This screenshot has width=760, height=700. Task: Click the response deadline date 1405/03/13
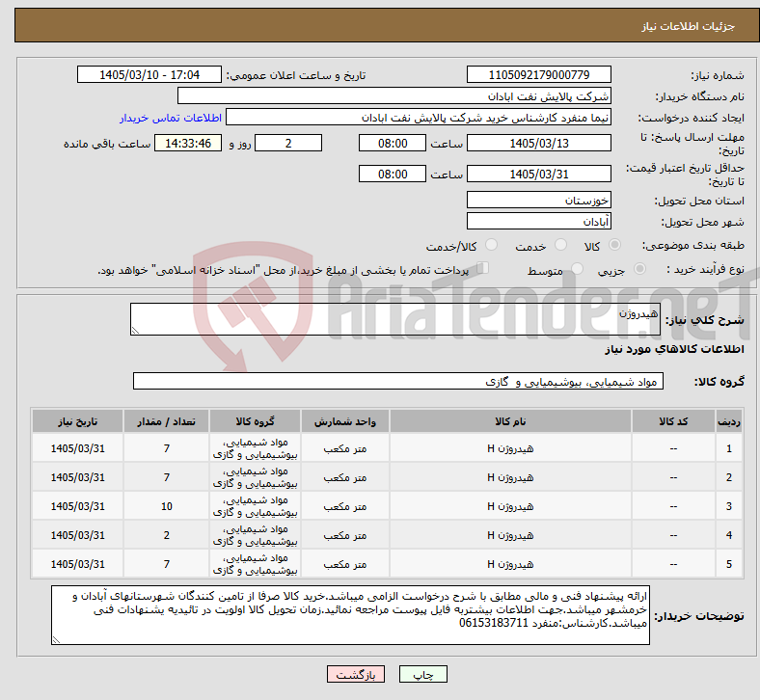pos(538,143)
